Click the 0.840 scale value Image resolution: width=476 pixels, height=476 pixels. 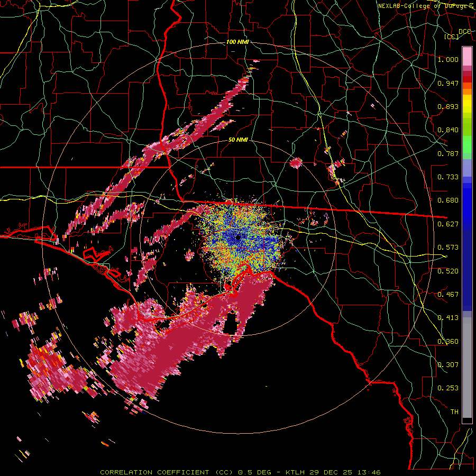pyautogui.click(x=448, y=130)
